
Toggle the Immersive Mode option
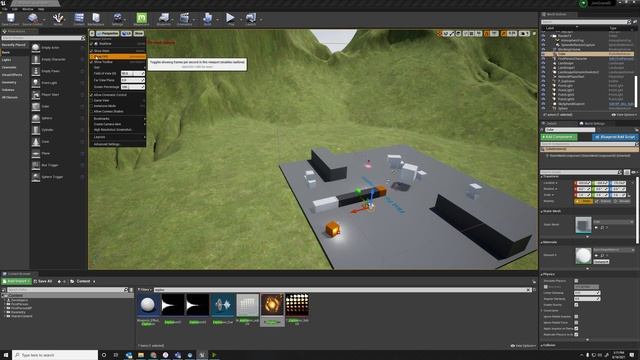click(118, 106)
